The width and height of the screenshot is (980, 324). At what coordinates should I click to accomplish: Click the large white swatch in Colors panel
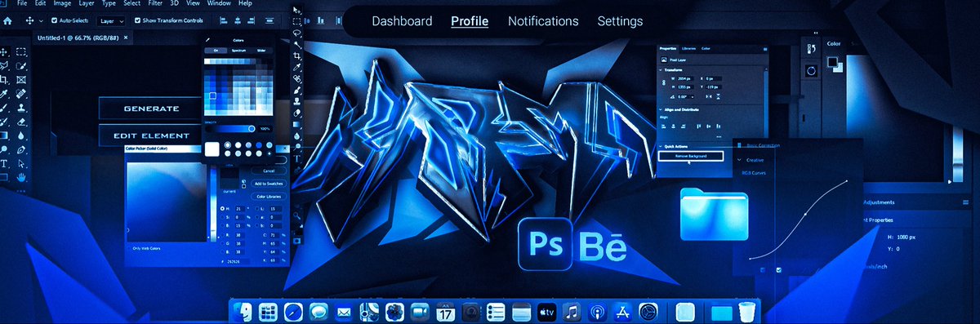point(212,149)
